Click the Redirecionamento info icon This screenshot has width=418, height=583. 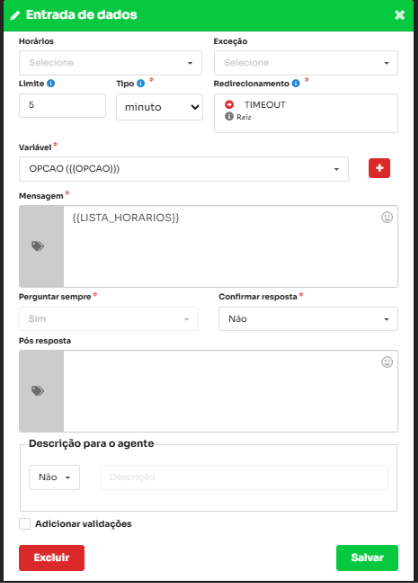pyautogui.click(x=296, y=83)
